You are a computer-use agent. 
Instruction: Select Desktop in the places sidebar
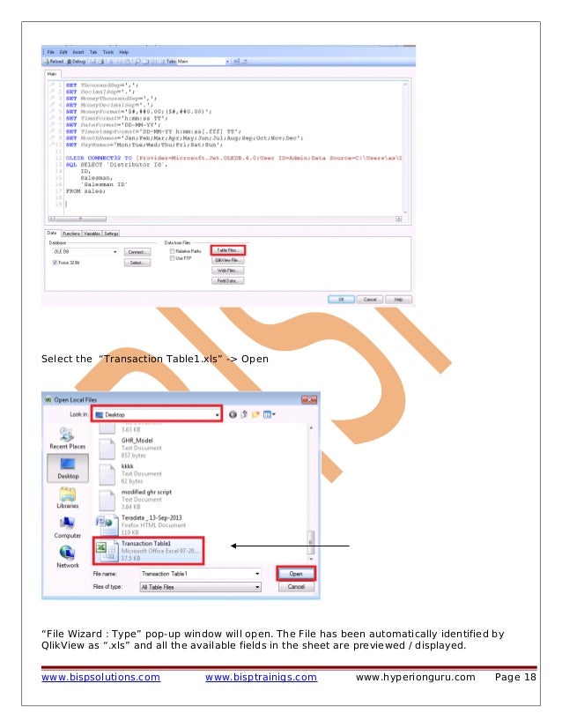pos(68,467)
